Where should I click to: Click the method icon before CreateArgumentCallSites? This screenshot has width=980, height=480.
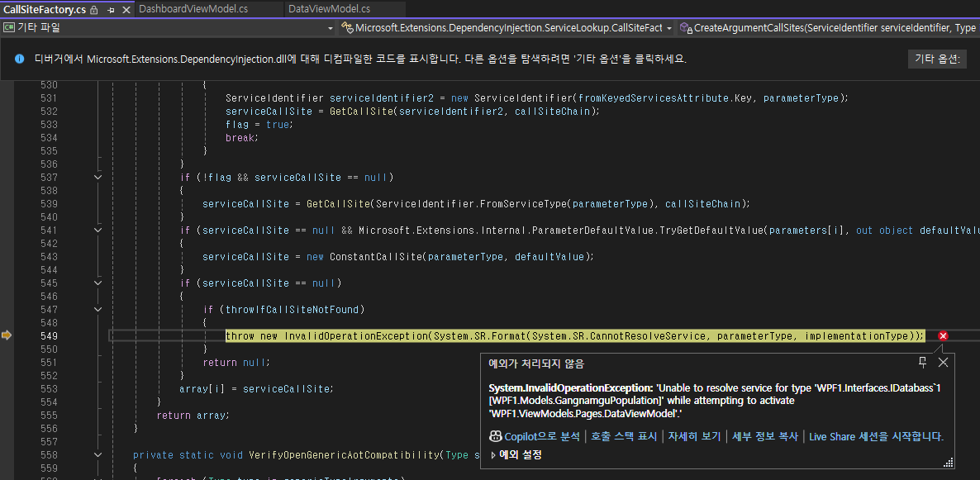point(686,27)
